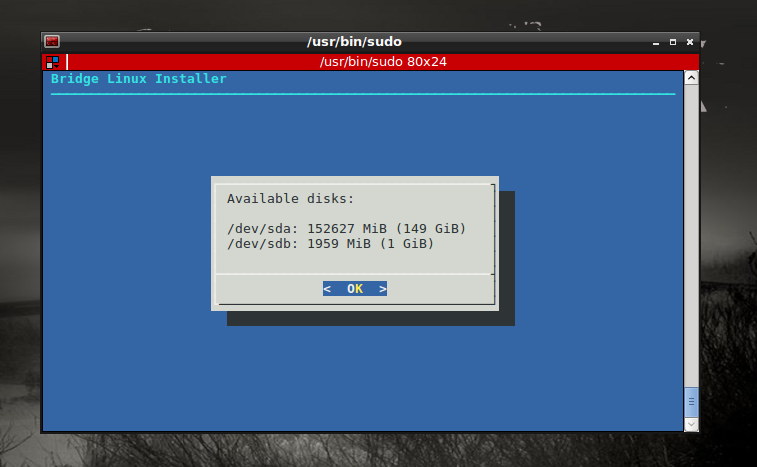The height and width of the screenshot is (467, 757).
Task: Open the Terminator grid layout icon
Action: 53,62
